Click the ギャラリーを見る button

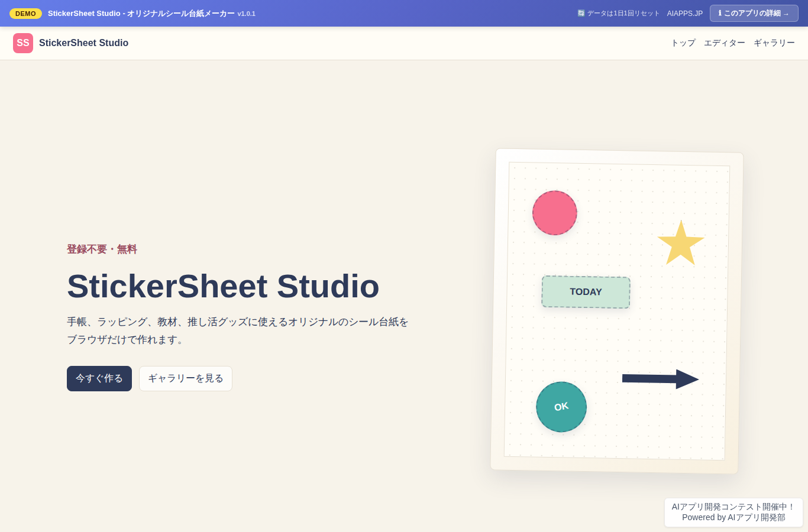pos(186,378)
